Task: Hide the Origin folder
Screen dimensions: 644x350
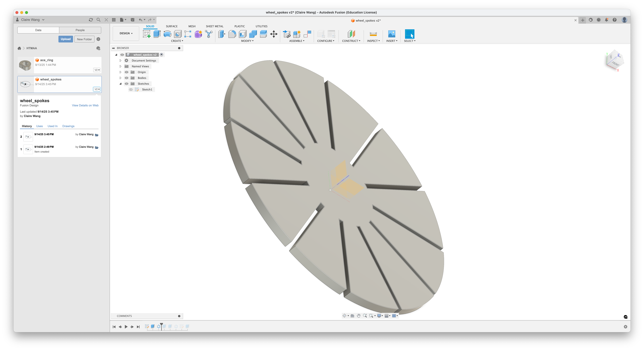Action: click(x=126, y=72)
